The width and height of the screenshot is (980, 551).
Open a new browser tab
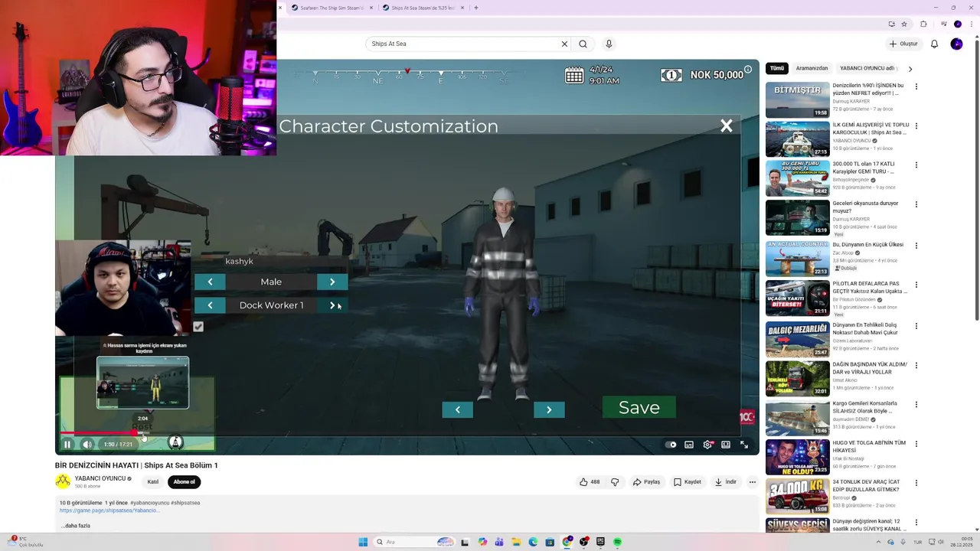475,8
